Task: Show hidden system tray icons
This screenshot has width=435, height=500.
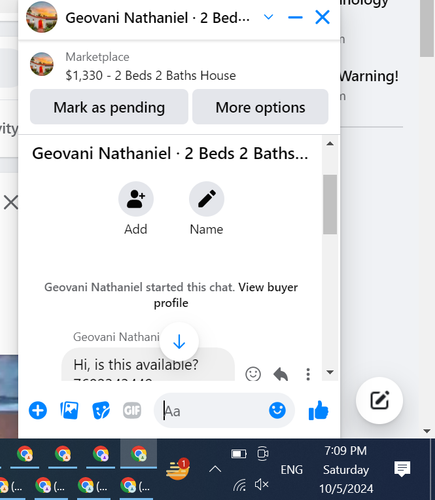Action: 215,469
